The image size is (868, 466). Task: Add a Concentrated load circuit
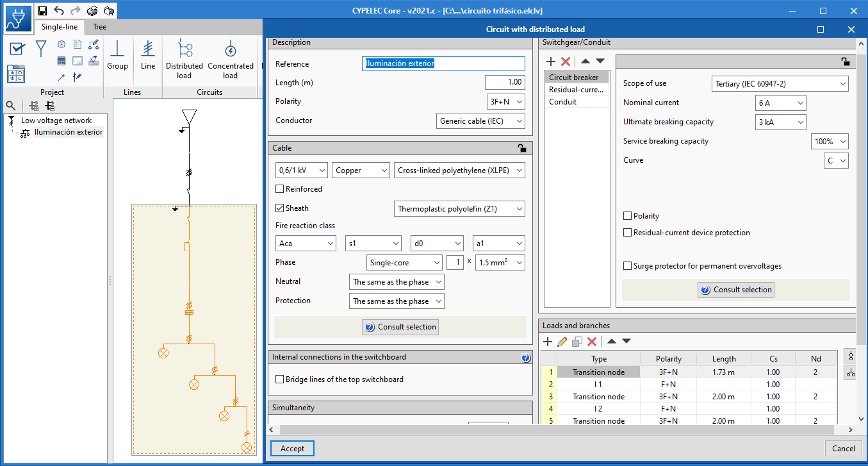coord(231,60)
